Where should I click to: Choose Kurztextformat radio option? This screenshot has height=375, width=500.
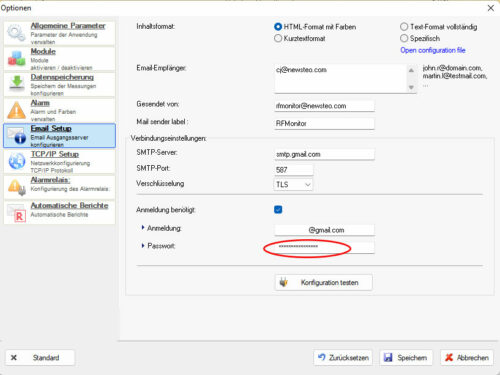pyautogui.click(x=278, y=38)
